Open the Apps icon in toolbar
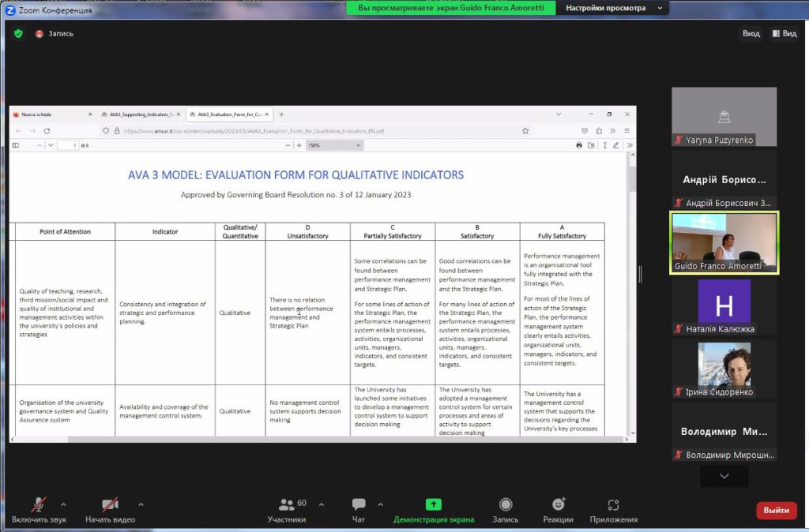This screenshot has width=809, height=532. [613, 505]
